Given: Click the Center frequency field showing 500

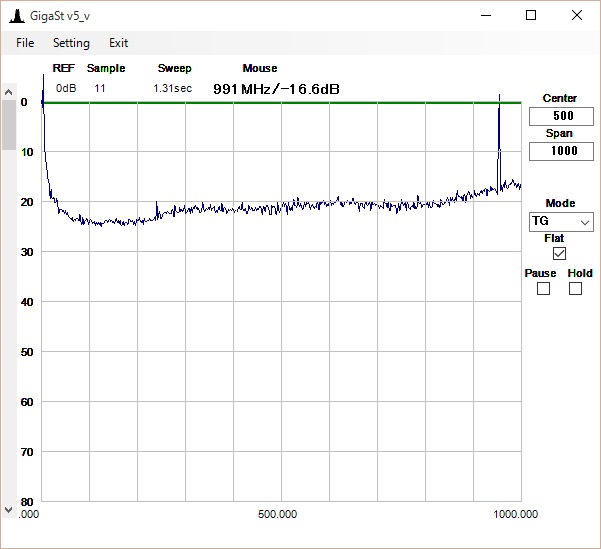Looking at the screenshot, I should pos(559,116).
